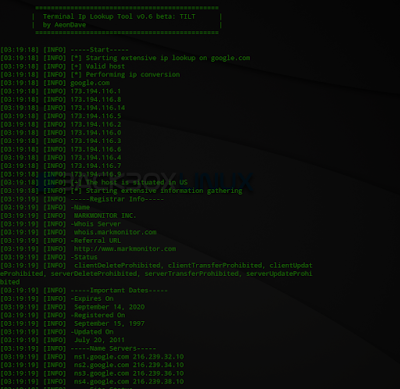Select the '-Registered On' label
This screenshot has height=389, width=400.
click(x=98, y=315)
